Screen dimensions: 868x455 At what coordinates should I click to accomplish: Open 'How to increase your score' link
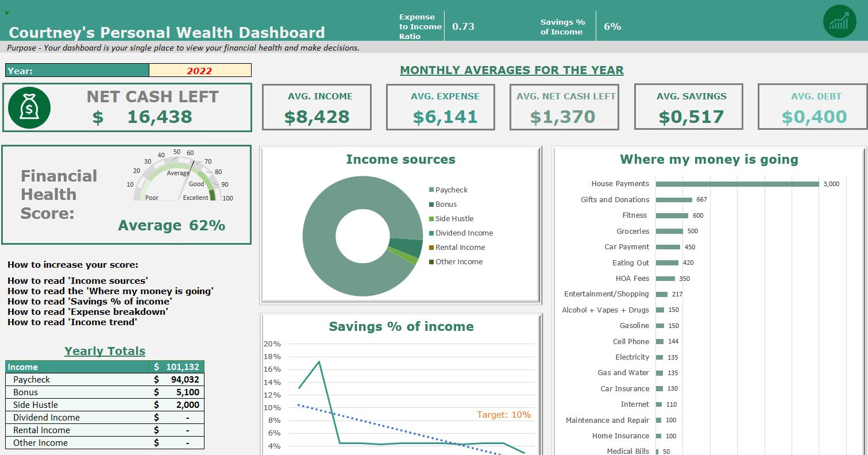pyautogui.click(x=72, y=265)
